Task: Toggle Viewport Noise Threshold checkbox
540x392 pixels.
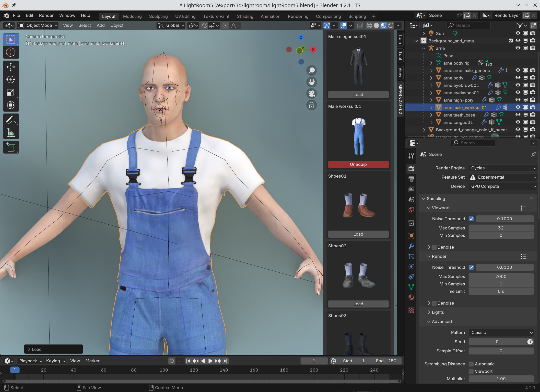Action: pyautogui.click(x=471, y=219)
